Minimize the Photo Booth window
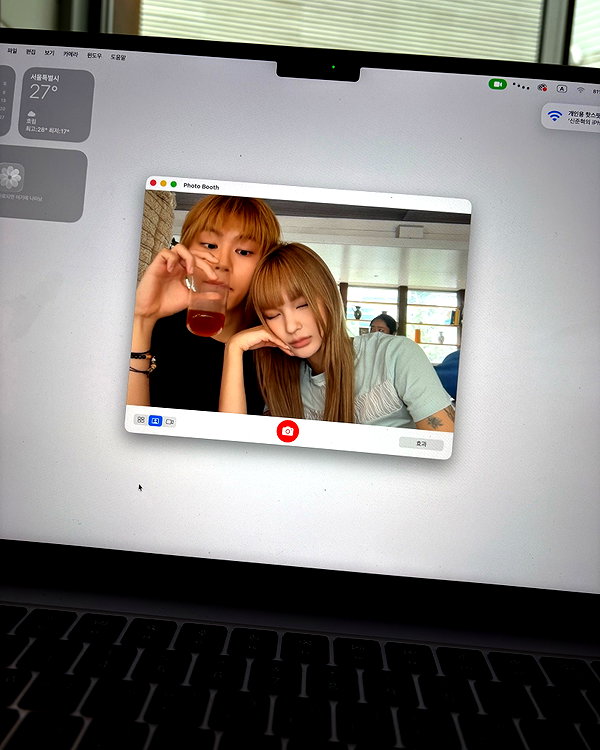 [163, 183]
